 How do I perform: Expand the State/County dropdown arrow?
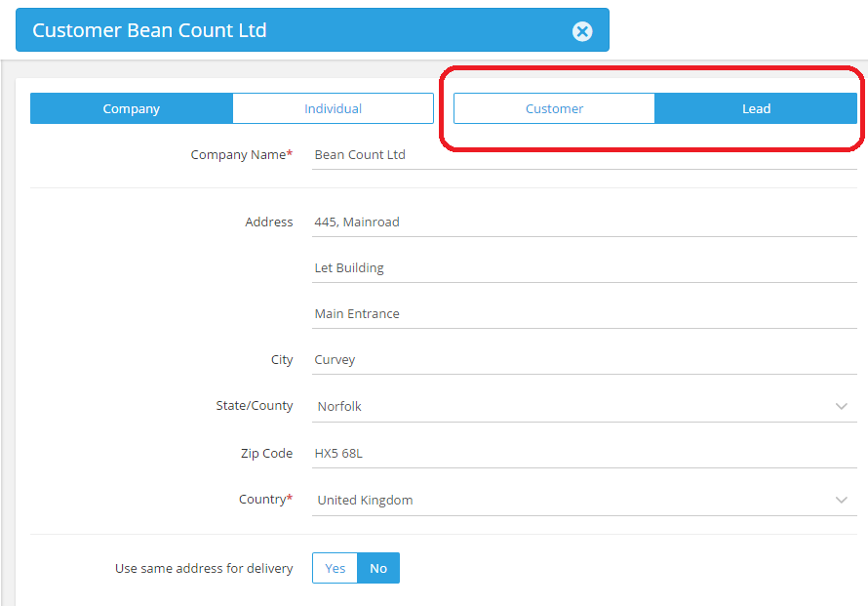click(x=842, y=407)
